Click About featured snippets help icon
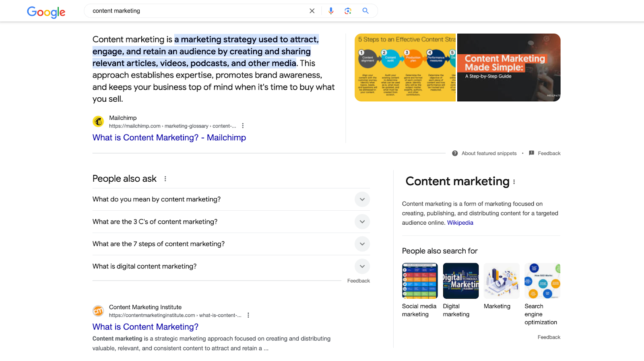Screen dimensions: 644x361 [455, 153]
